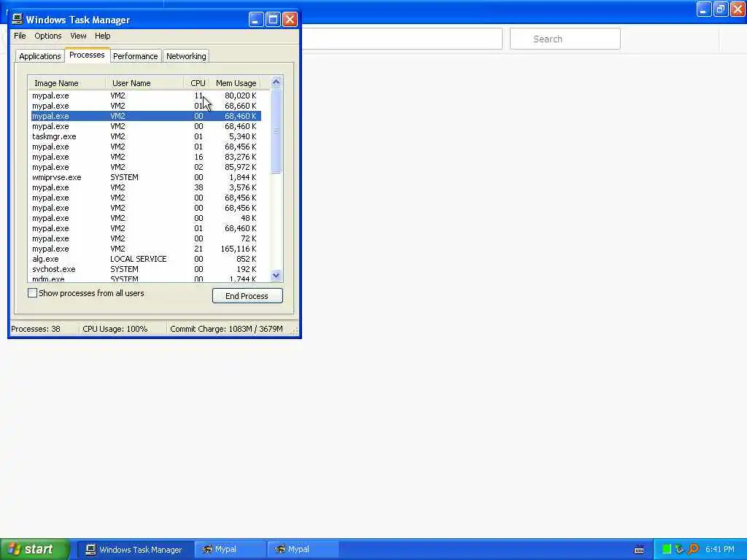Select the wmiprvse.exe process row
This screenshot has height=560, width=747.
click(146, 177)
